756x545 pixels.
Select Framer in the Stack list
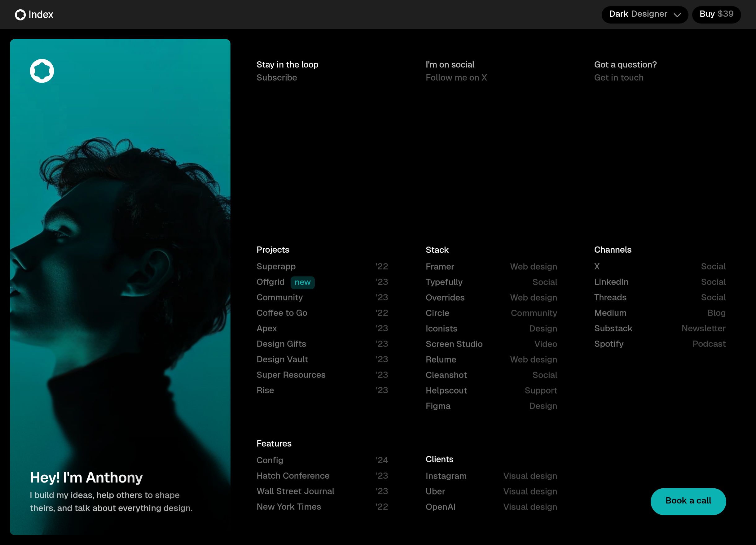440,267
